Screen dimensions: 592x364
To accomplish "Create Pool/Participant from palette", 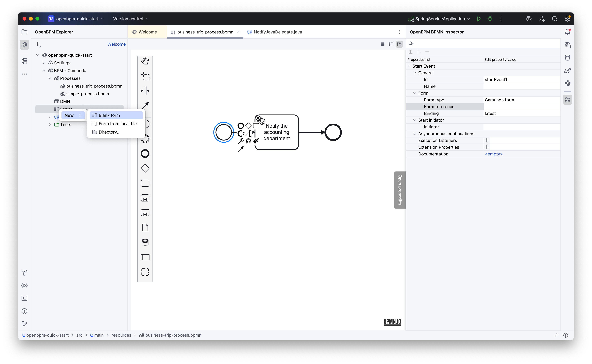I will click(145, 257).
